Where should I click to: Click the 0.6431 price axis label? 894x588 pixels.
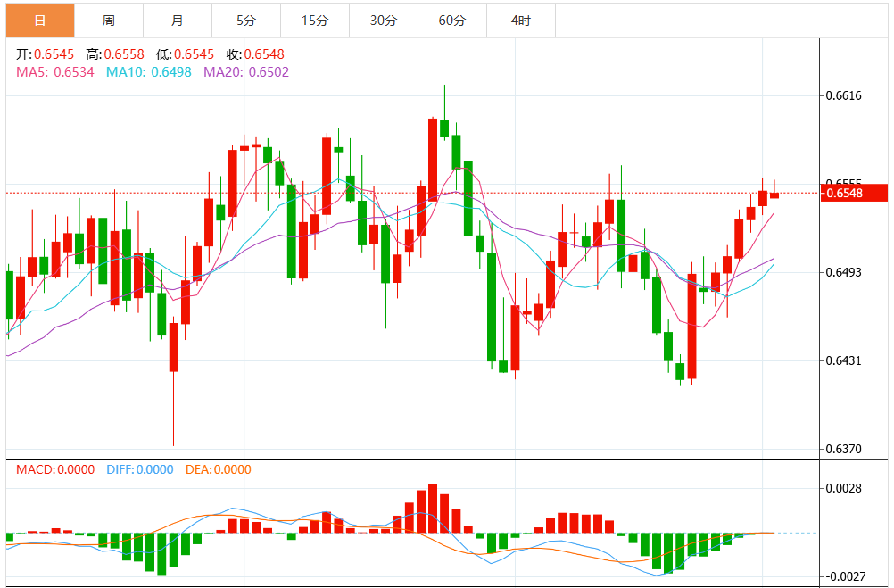(844, 360)
